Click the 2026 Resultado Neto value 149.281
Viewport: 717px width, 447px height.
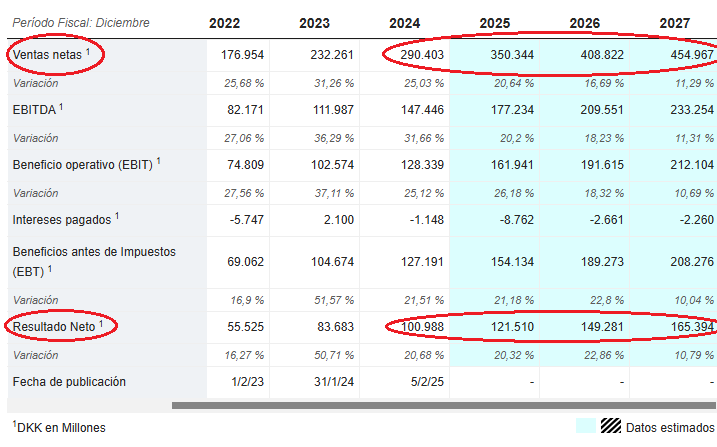[602, 327]
